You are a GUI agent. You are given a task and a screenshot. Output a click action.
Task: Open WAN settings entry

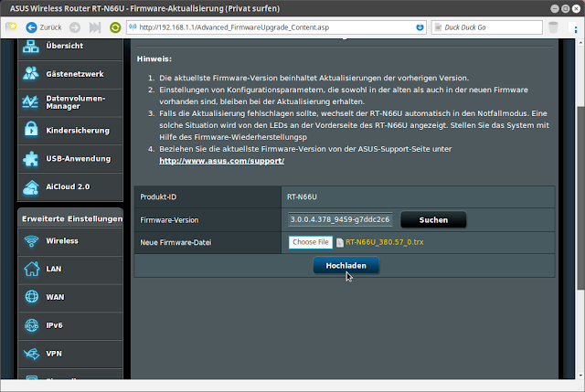point(70,298)
